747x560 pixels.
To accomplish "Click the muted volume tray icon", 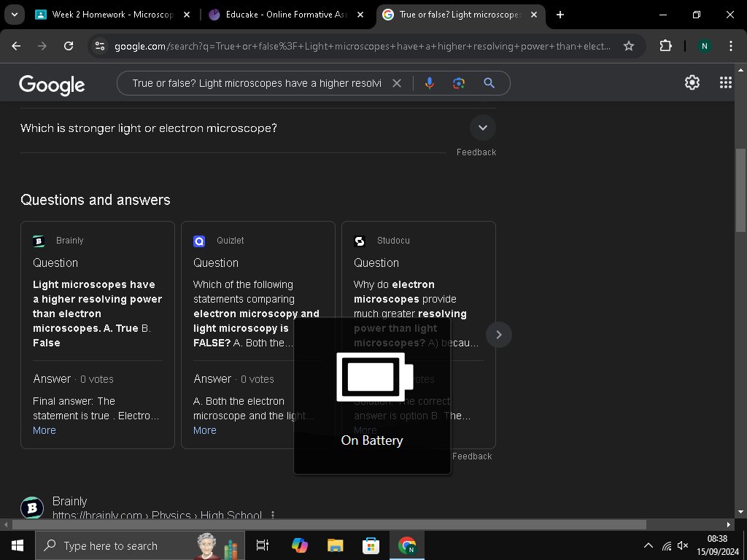I will 683,545.
